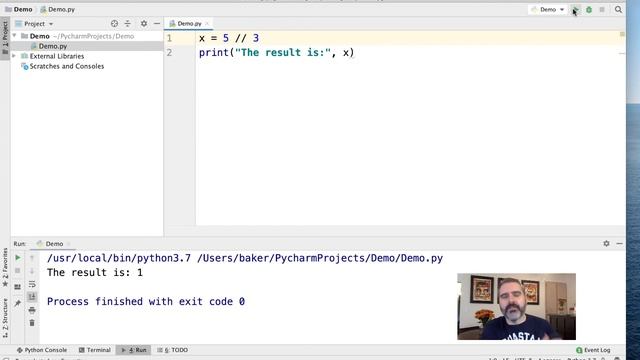
Task: Open the 2: Favorites side tab
Action: pos(5,267)
